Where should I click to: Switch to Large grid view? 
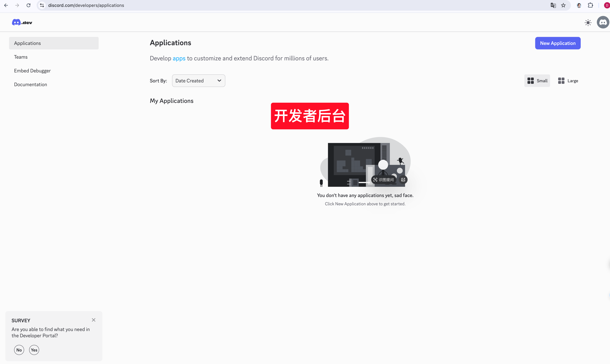(x=568, y=81)
